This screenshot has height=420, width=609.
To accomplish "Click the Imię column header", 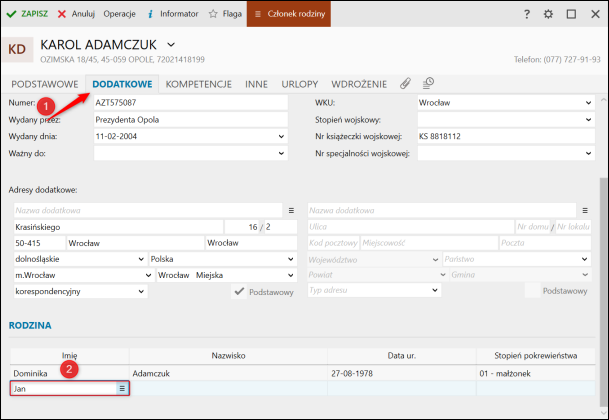I will 70,356.
